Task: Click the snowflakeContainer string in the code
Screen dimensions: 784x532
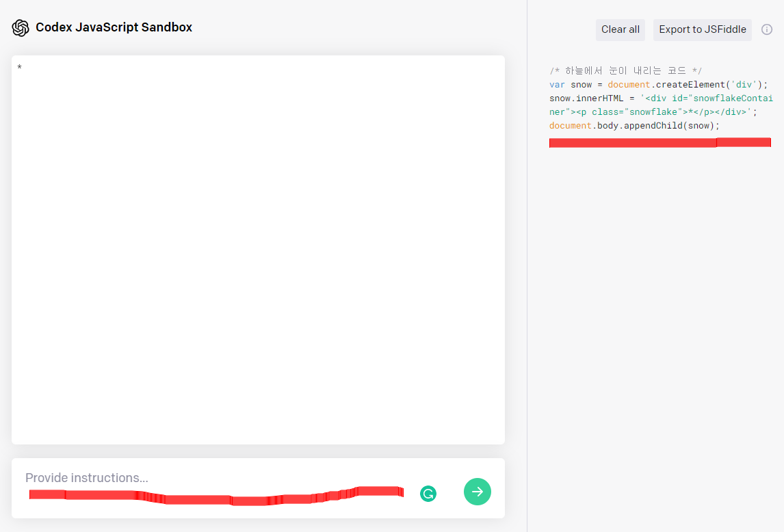Action: pos(732,98)
